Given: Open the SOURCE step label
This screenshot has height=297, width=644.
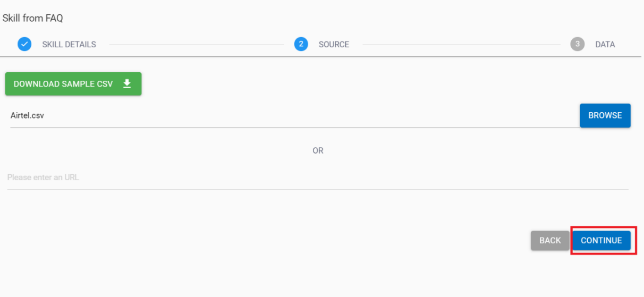Looking at the screenshot, I should coord(334,45).
